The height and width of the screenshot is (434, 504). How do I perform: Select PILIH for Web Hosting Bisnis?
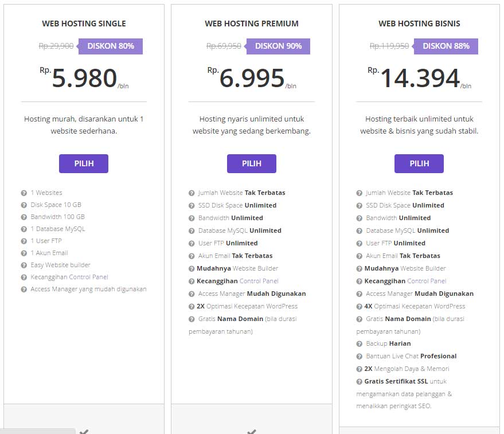419,163
